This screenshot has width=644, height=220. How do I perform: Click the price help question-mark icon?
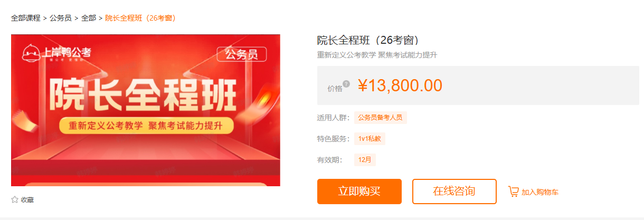(x=346, y=83)
